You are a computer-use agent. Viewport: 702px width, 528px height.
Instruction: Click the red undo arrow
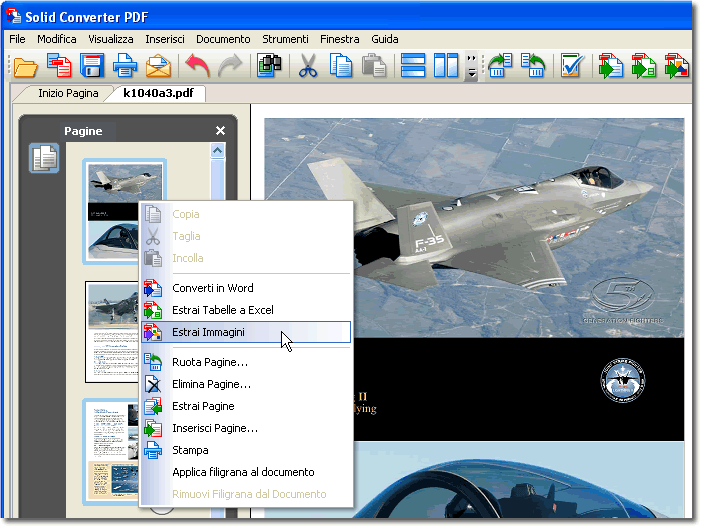(198, 67)
